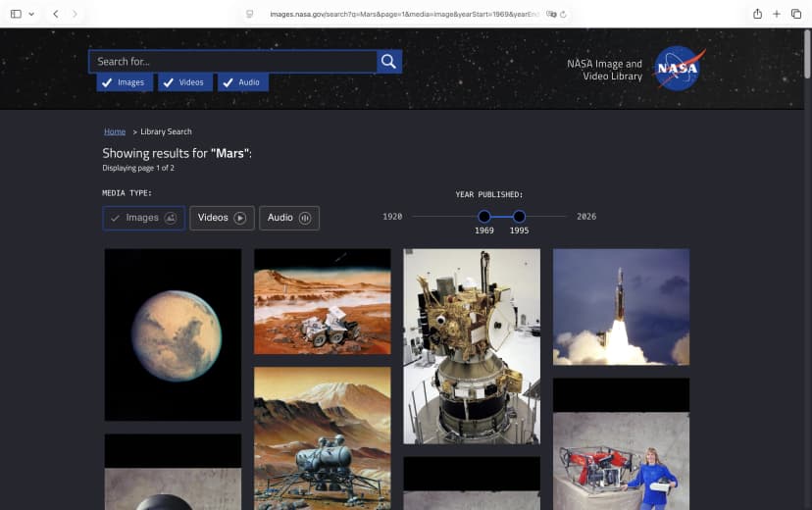Click the page settings icon left of URL
Viewport: 812px width, 510px height.
(x=250, y=14)
